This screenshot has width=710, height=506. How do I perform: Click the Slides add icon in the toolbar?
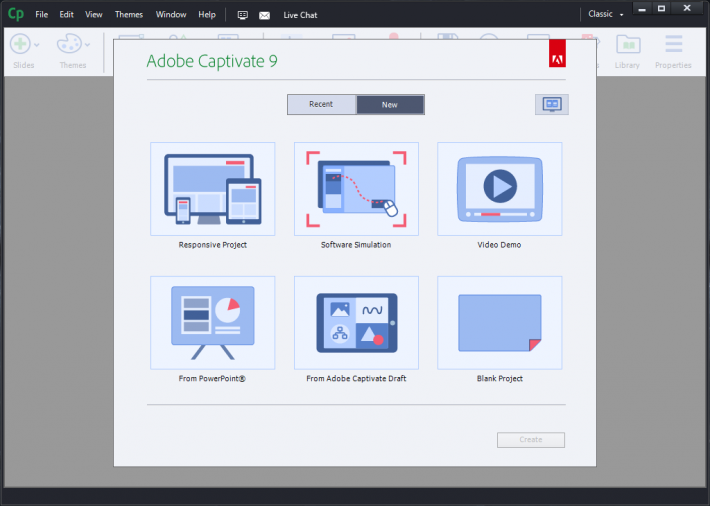click(20, 44)
